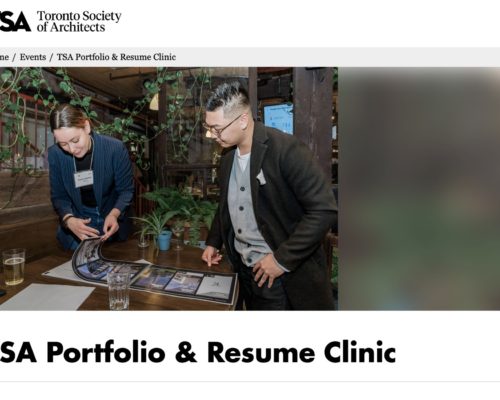Go to the Events breadcrumb link
Screen dimensions: 500x400
[x=33, y=57]
